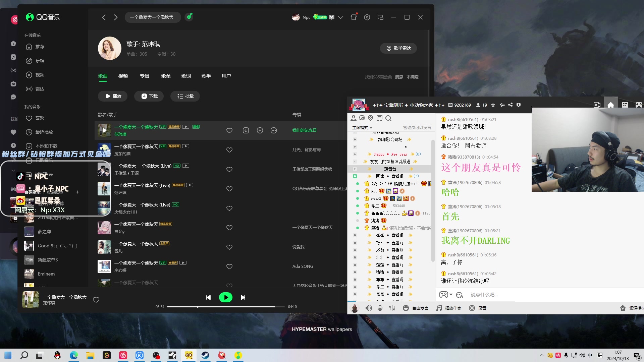
Task: Toggle play/pause with green play button
Action: (x=226, y=297)
